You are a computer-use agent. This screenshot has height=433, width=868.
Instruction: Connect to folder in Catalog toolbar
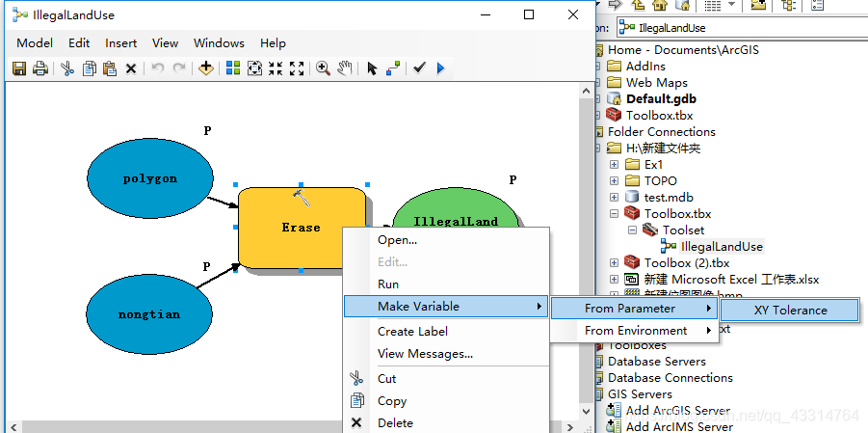tap(758, 5)
